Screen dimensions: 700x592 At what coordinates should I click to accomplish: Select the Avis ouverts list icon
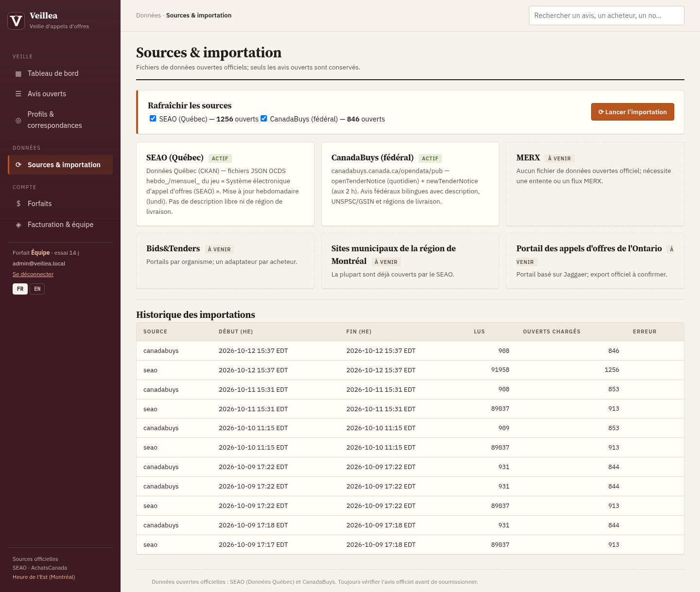[x=18, y=94]
